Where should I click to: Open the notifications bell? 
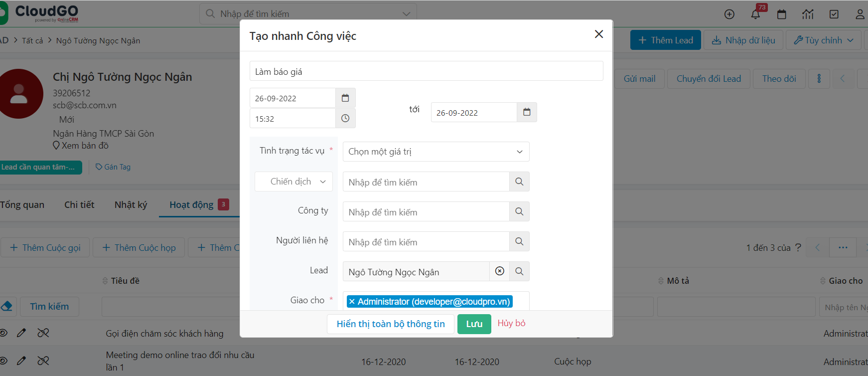click(x=755, y=14)
